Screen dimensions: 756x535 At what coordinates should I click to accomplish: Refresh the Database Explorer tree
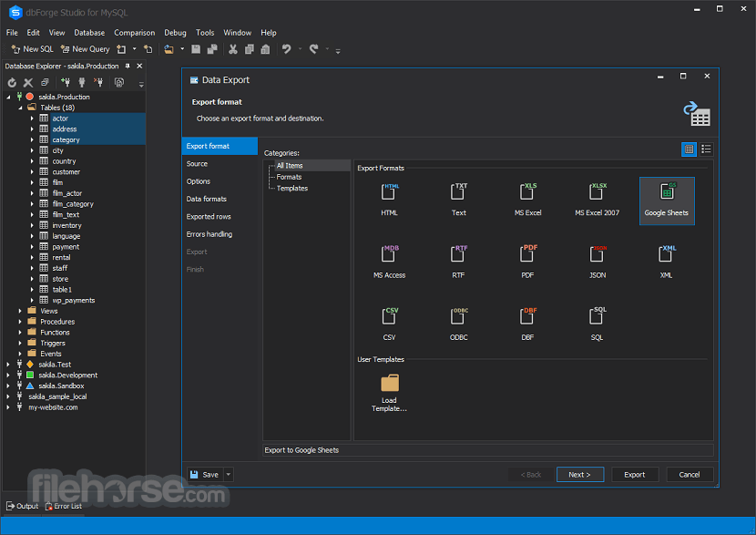pos(12,83)
